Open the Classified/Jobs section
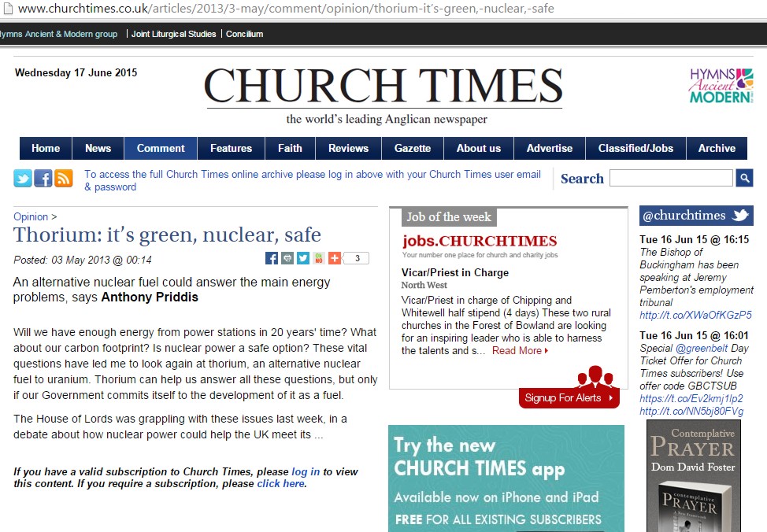Screen dimensions: 767x532 (635, 148)
